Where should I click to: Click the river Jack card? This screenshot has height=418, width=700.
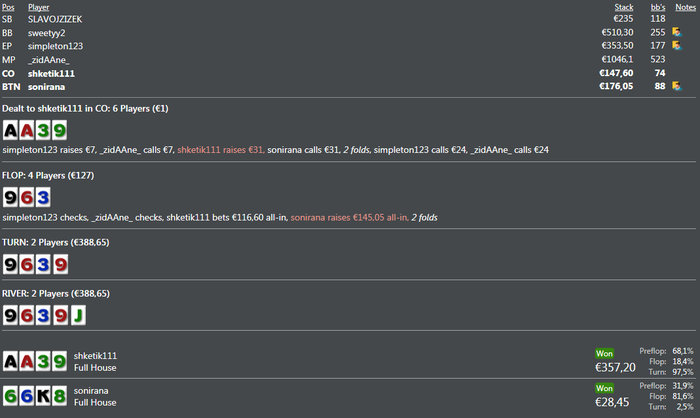tap(77, 317)
